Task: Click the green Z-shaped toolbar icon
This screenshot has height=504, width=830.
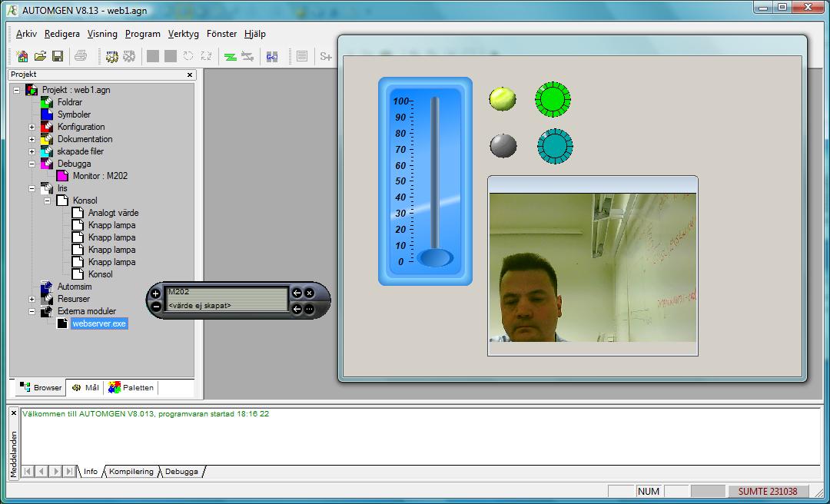Action: coord(231,56)
